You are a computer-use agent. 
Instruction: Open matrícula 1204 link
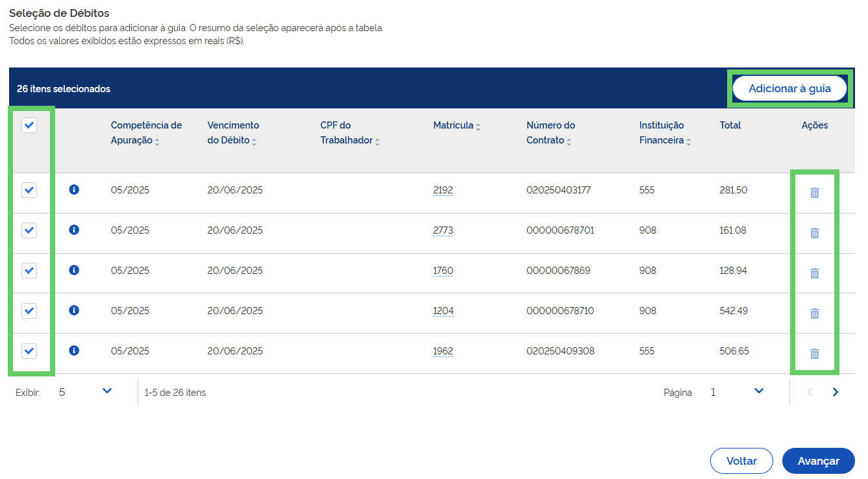(x=443, y=311)
